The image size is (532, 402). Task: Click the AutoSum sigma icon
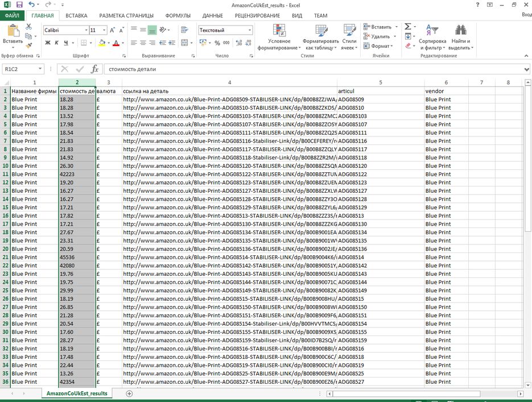point(408,26)
